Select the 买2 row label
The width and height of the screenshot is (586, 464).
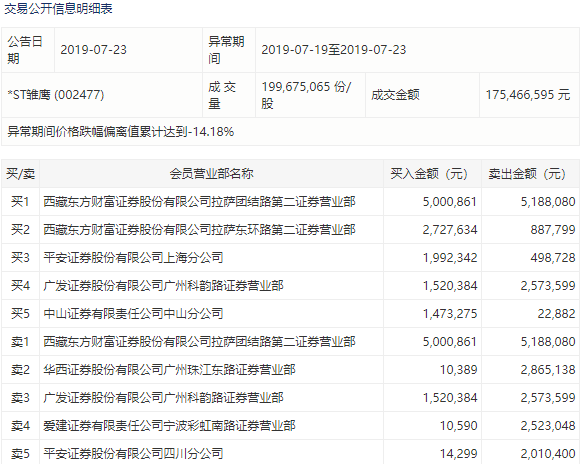tap(21, 230)
